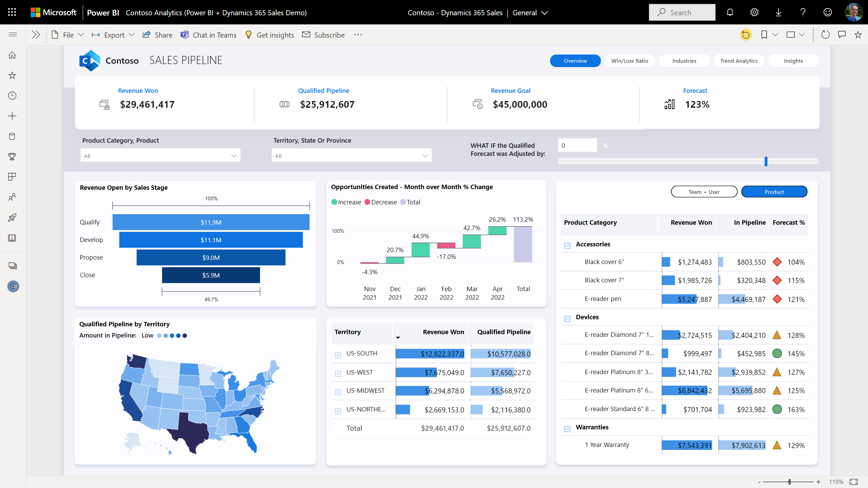Open the Product Category, Product filter dropdown
The width and height of the screenshot is (868, 488).
pyautogui.click(x=160, y=155)
